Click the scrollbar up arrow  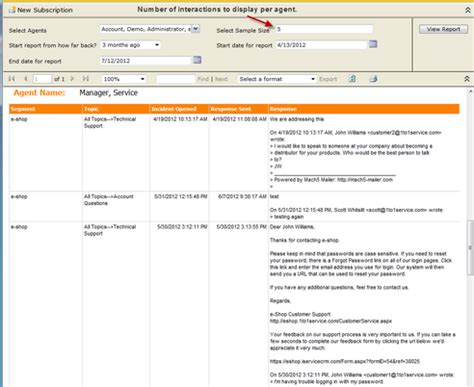point(470,91)
